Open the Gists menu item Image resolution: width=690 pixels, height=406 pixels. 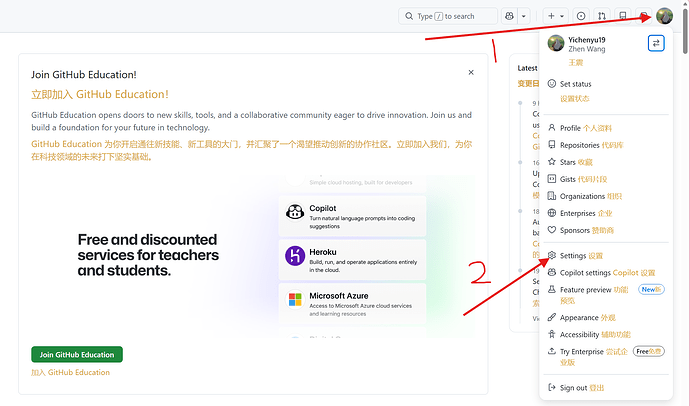click(606, 179)
